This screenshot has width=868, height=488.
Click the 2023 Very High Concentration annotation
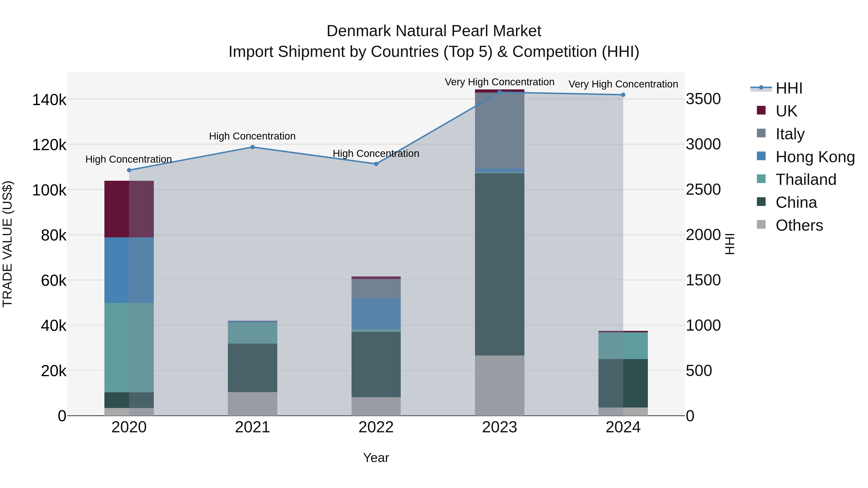point(500,82)
